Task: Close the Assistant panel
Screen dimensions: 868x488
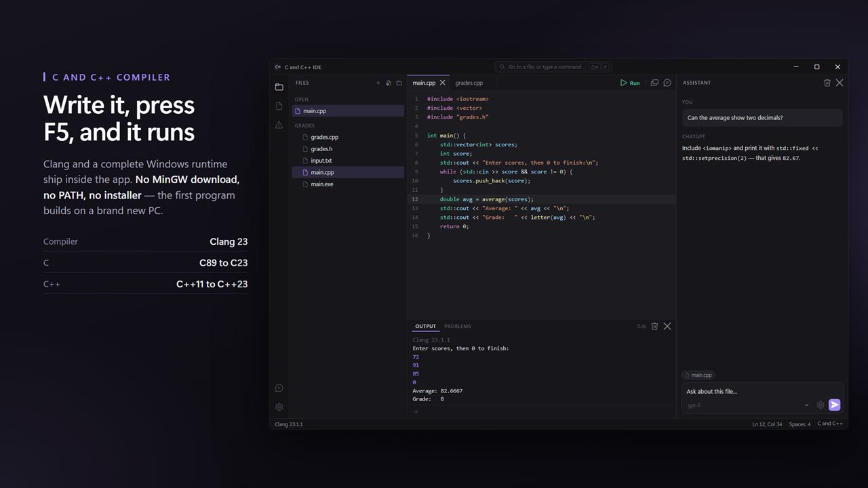Action: pos(840,83)
